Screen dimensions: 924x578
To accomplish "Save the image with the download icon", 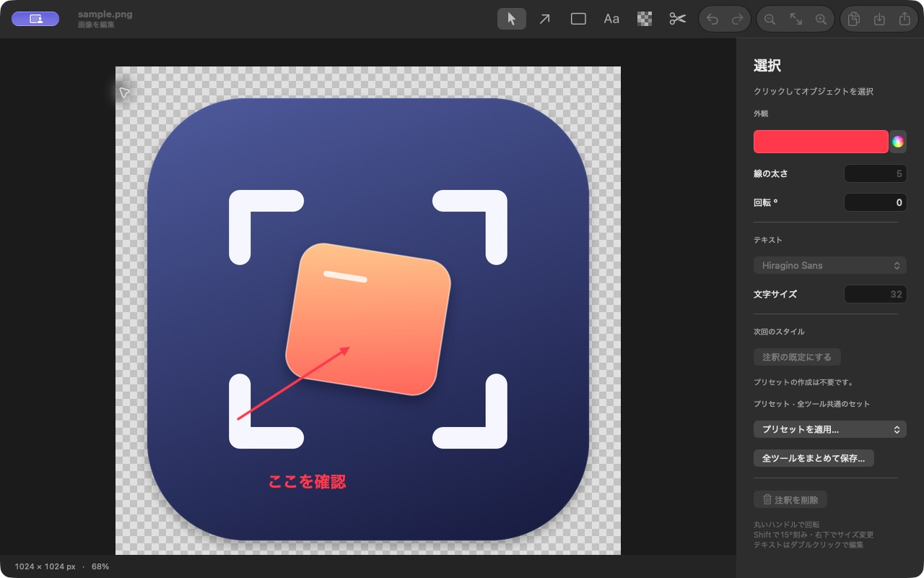I will click(879, 20).
